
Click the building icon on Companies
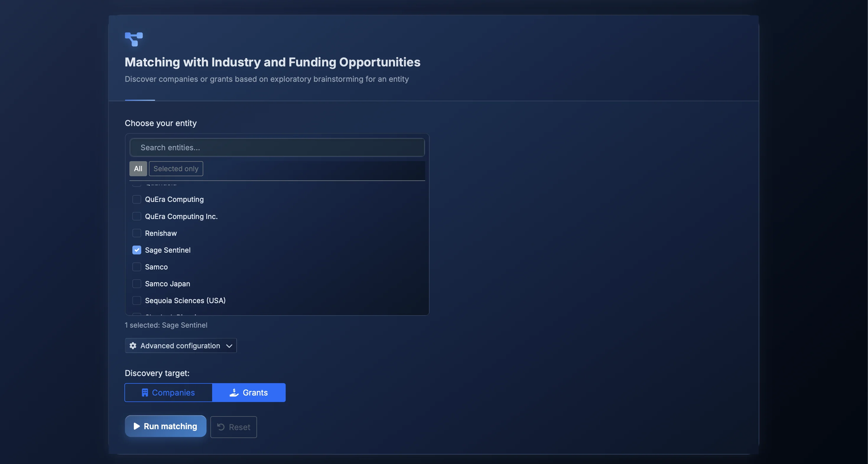click(145, 393)
